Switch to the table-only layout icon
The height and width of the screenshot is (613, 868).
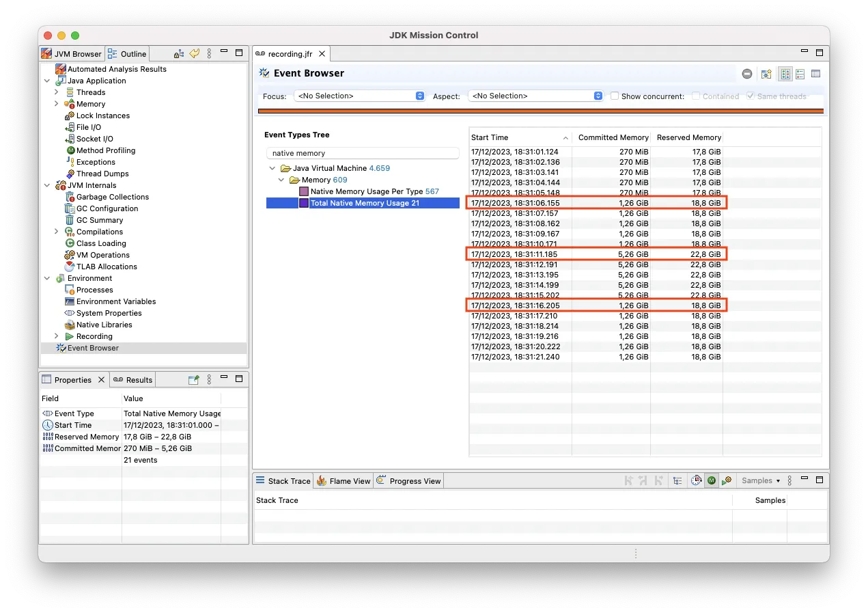(x=815, y=74)
